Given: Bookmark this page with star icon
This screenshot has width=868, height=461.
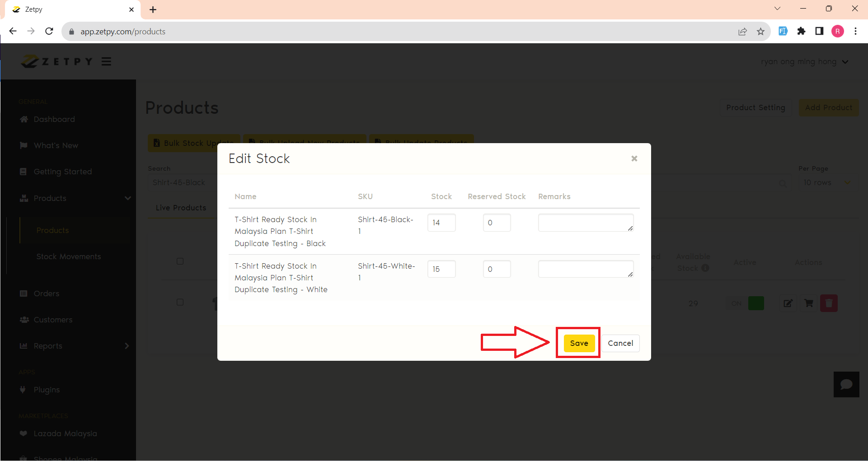Looking at the screenshot, I should tap(761, 32).
